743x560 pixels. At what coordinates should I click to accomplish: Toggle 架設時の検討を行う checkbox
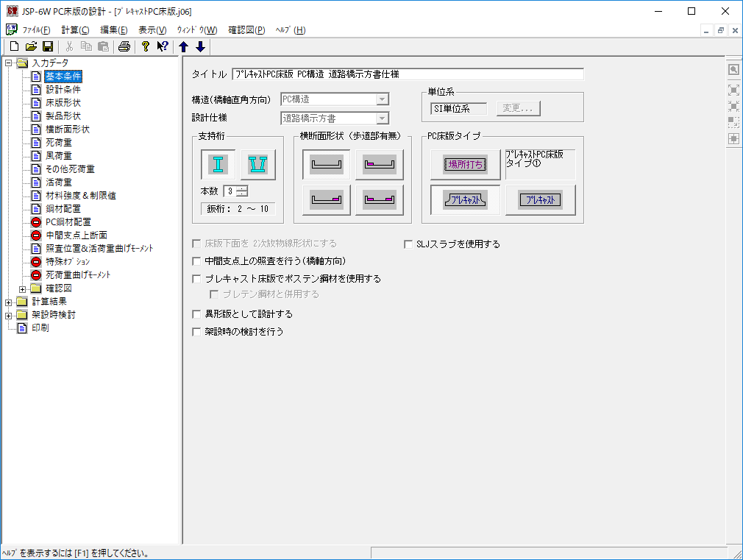196,332
